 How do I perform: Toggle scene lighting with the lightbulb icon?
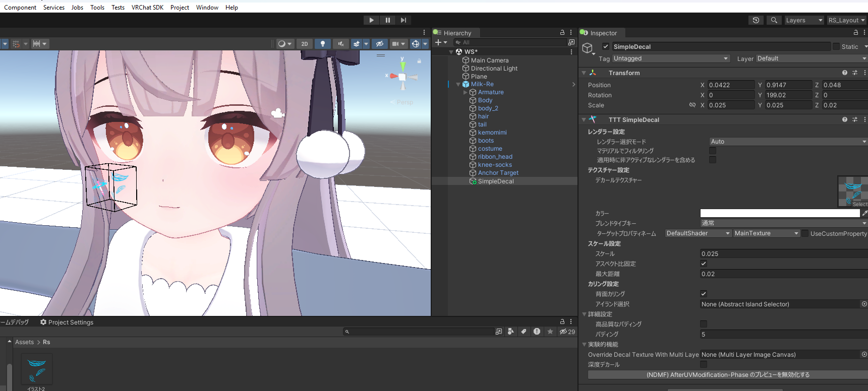coord(323,44)
